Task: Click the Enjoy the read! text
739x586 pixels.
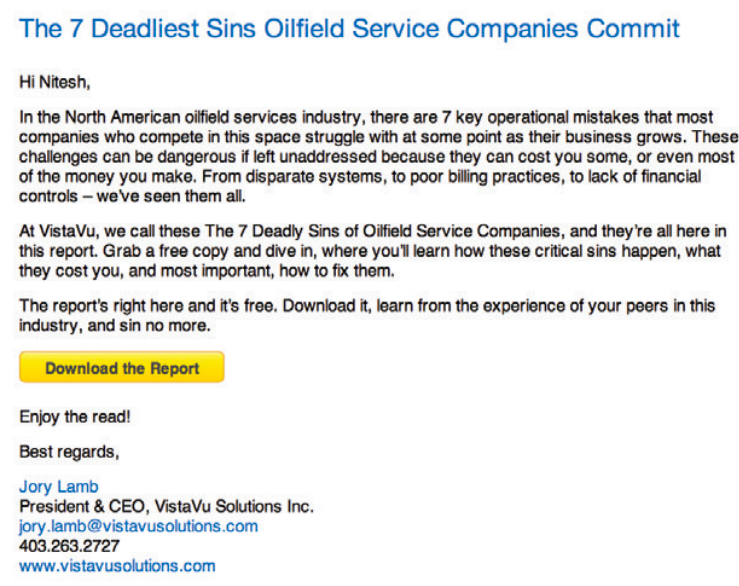Action: point(74,416)
